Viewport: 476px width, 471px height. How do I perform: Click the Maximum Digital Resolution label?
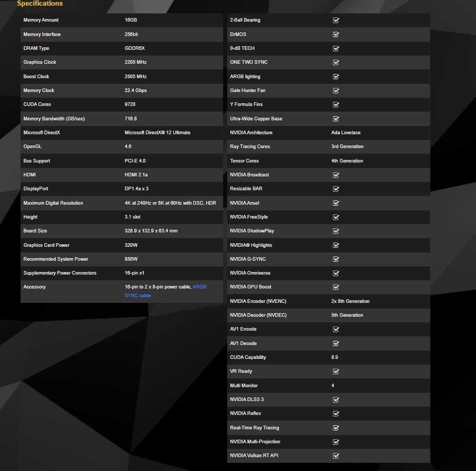coord(53,203)
